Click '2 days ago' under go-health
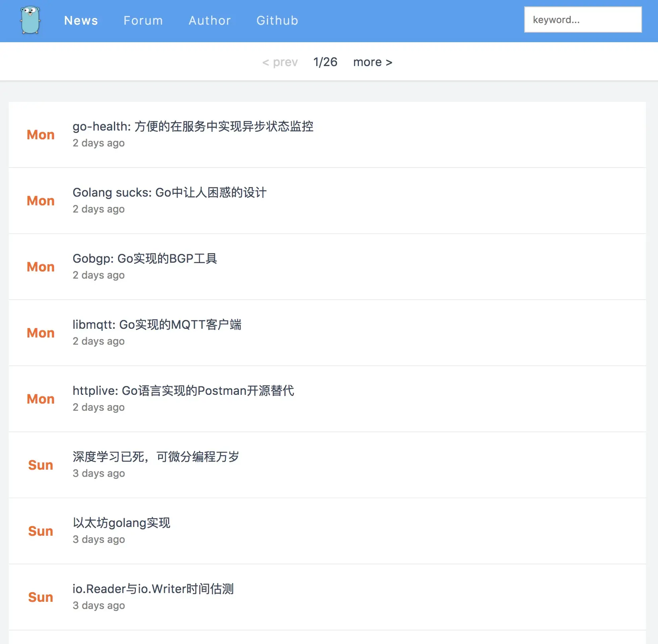The width and height of the screenshot is (658, 644). (99, 143)
